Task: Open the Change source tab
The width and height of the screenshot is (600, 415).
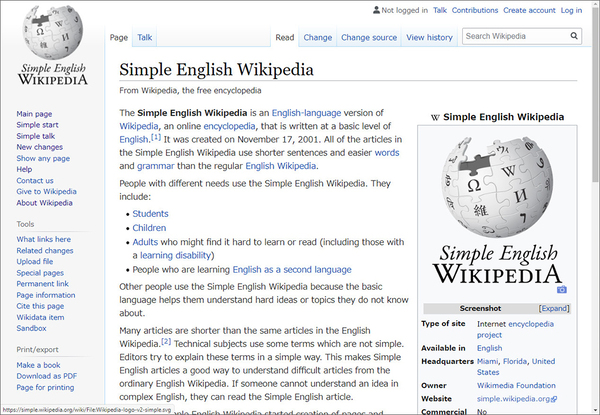Action: point(369,37)
